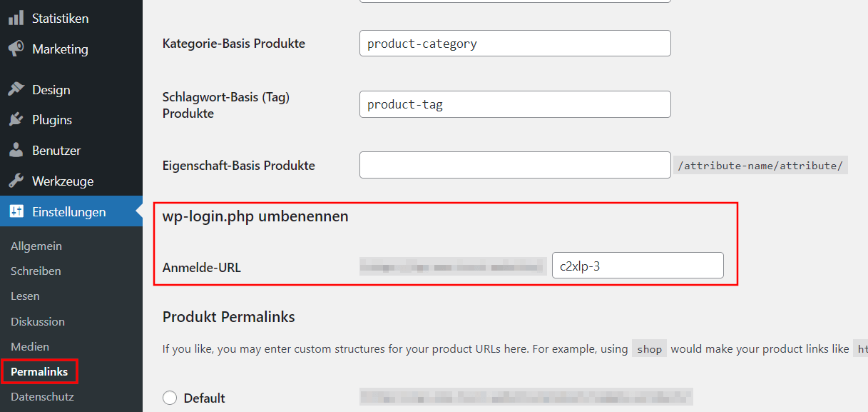Click the Kategorie-Basis Produkte input field

point(515,44)
